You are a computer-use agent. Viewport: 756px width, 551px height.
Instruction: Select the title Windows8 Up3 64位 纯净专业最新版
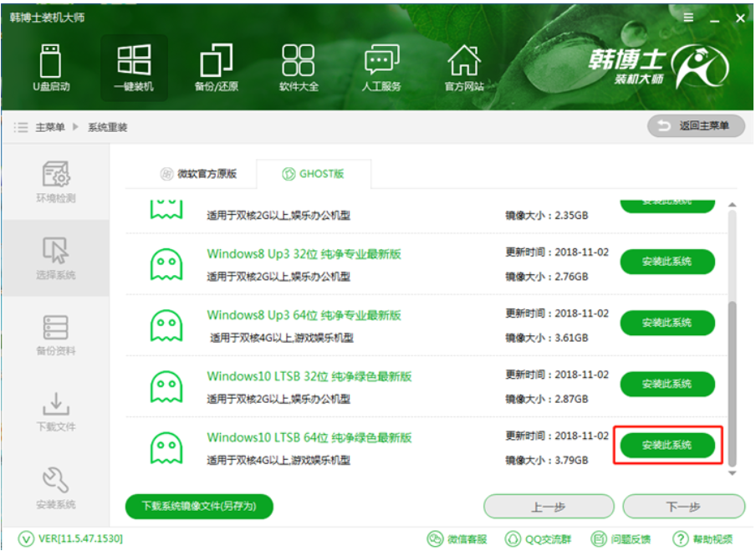point(304,314)
